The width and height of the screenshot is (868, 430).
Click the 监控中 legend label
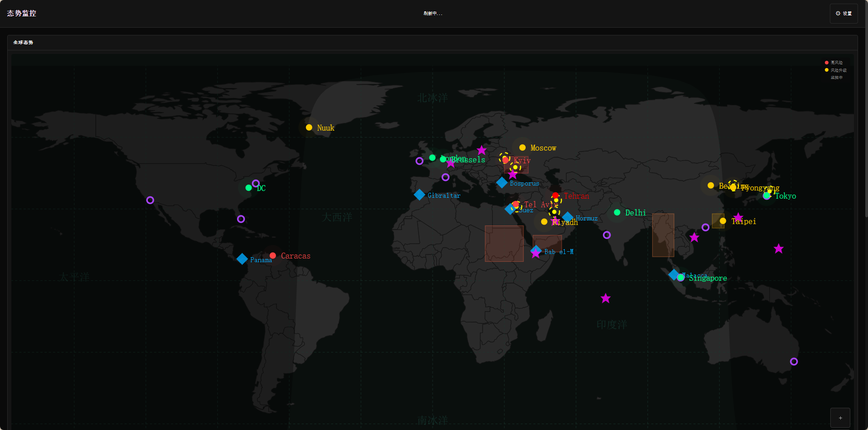(837, 78)
